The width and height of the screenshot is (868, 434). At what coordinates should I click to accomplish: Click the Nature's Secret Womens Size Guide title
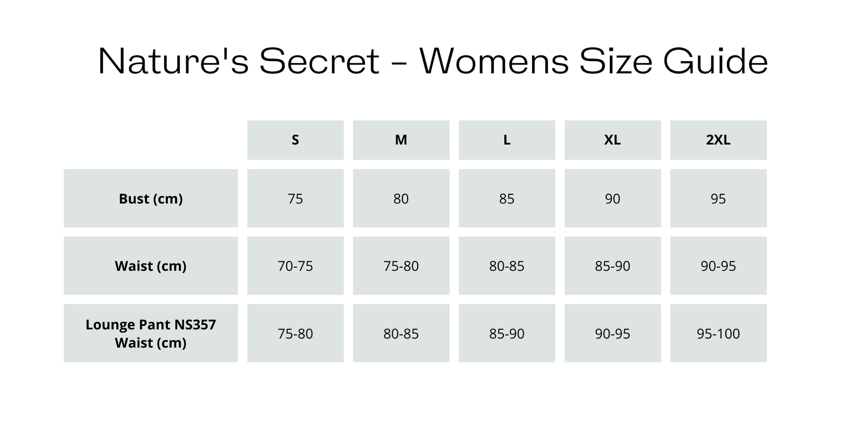(x=433, y=61)
